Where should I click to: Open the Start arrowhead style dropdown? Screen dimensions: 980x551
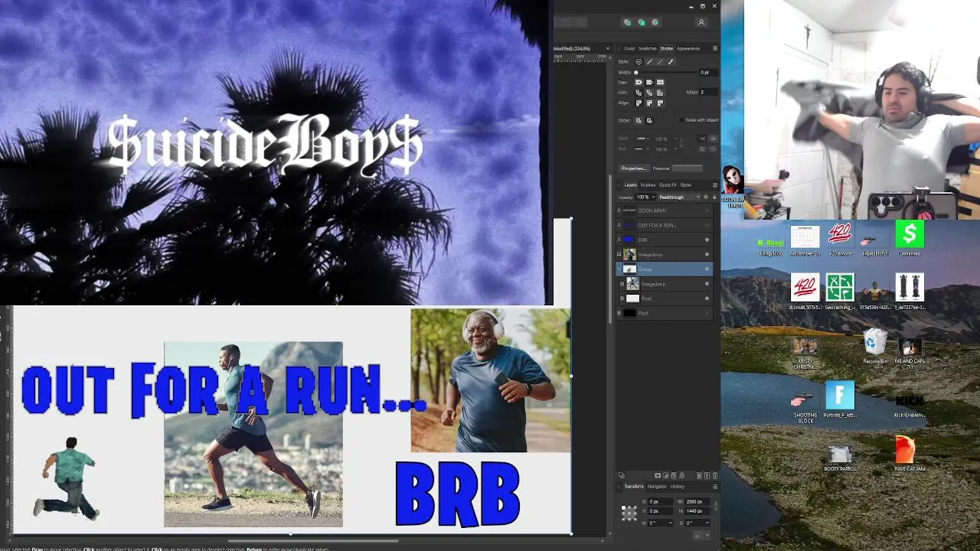643,139
